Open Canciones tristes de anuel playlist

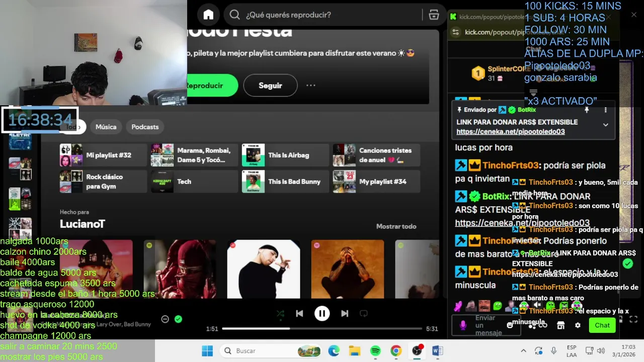[376, 155]
